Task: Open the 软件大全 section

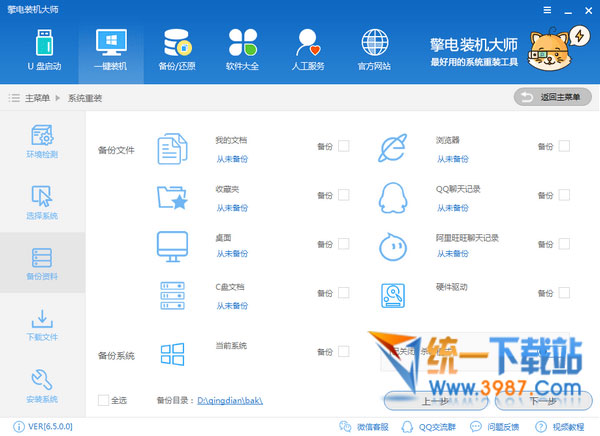Action: [242, 50]
